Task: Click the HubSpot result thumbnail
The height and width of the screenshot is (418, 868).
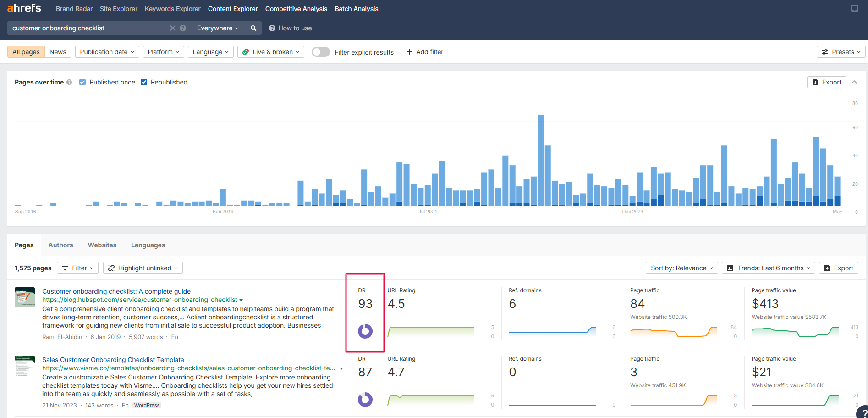Action: tap(25, 297)
